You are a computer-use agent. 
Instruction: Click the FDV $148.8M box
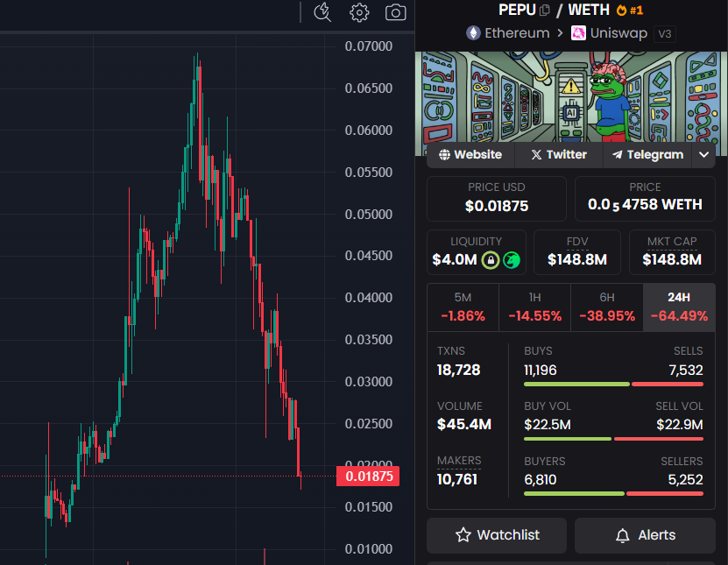(577, 252)
